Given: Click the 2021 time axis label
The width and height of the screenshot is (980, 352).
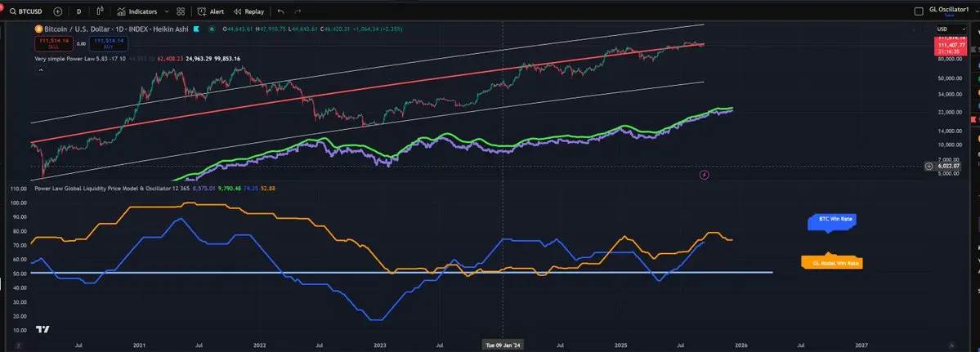Looking at the screenshot, I should coord(139,345).
